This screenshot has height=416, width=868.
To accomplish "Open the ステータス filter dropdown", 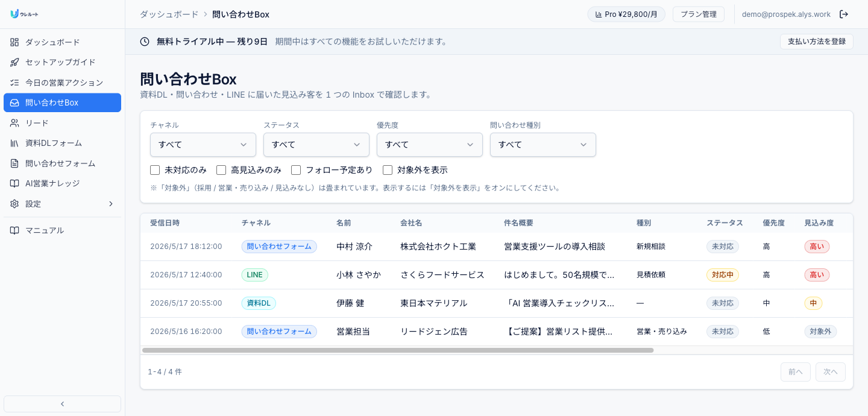I will click(x=316, y=145).
